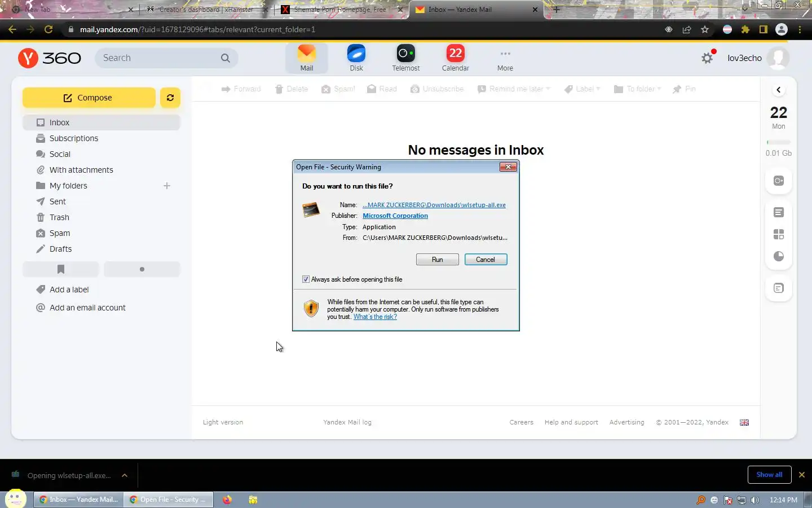Click the top round icon below 0.01 Gb
The height and width of the screenshot is (508, 812).
pyautogui.click(x=778, y=181)
